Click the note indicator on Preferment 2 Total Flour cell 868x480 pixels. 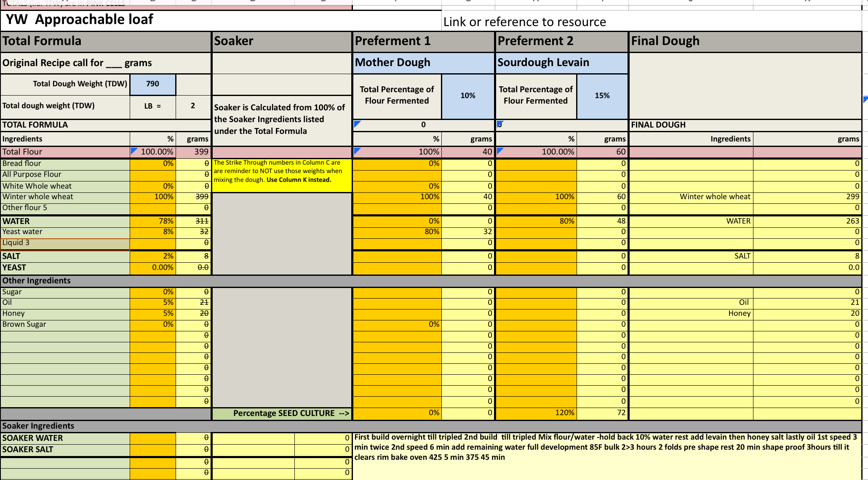pos(499,150)
